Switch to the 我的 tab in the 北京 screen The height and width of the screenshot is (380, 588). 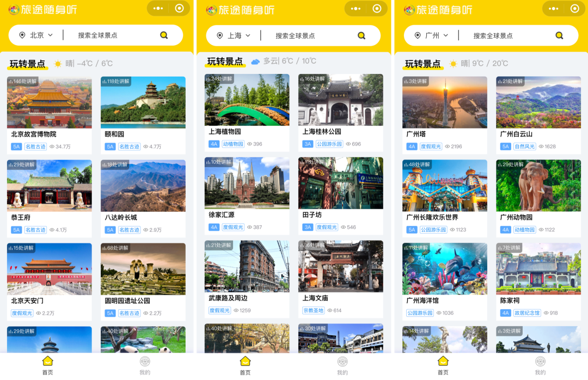(145, 366)
